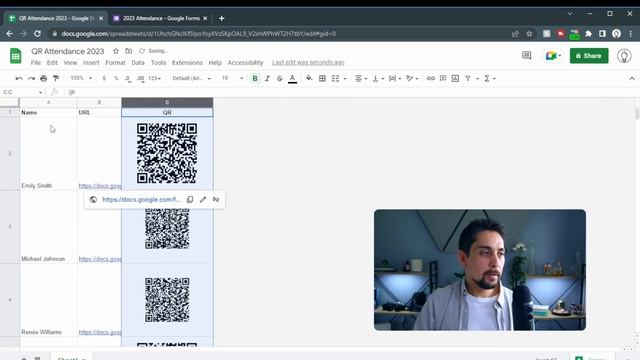This screenshot has width=640, height=360.
Task: Open a new browser tab
Action: click(222, 18)
